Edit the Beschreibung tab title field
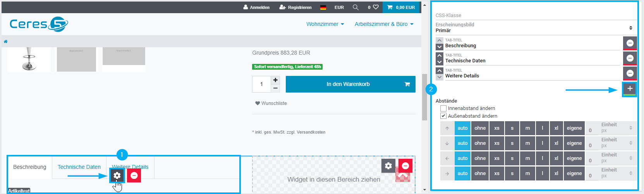The image size is (644, 194). pos(532,43)
